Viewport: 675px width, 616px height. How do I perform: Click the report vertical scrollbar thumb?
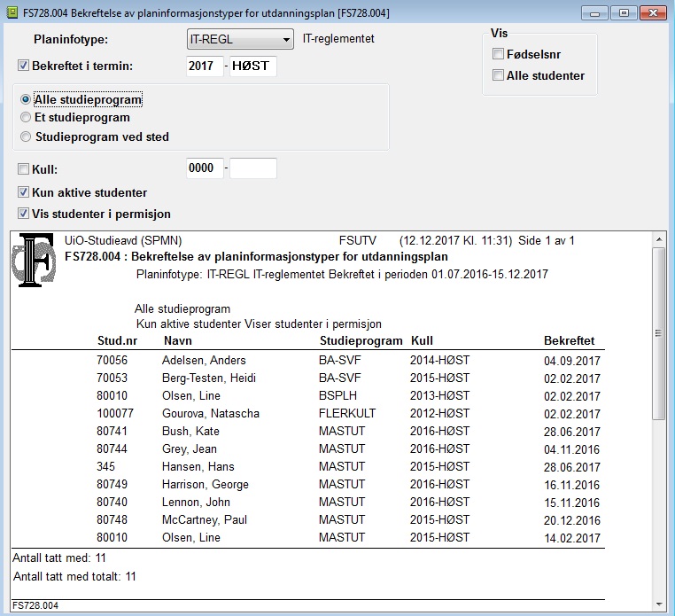point(659,333)
